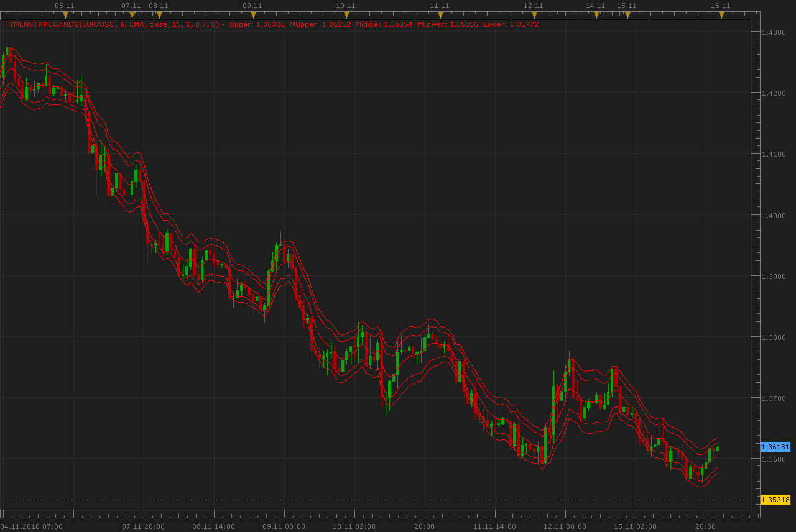The height and width of the screenshot is (532, 796).
Task: Click the 15.11 day marker triangle
Action: pyautogui.click(x=627, y=15)
